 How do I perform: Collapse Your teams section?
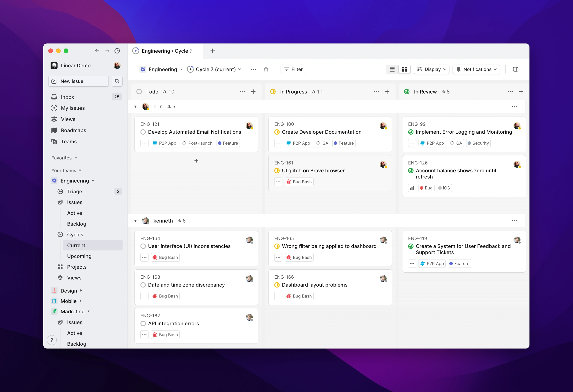pos(66,171)
